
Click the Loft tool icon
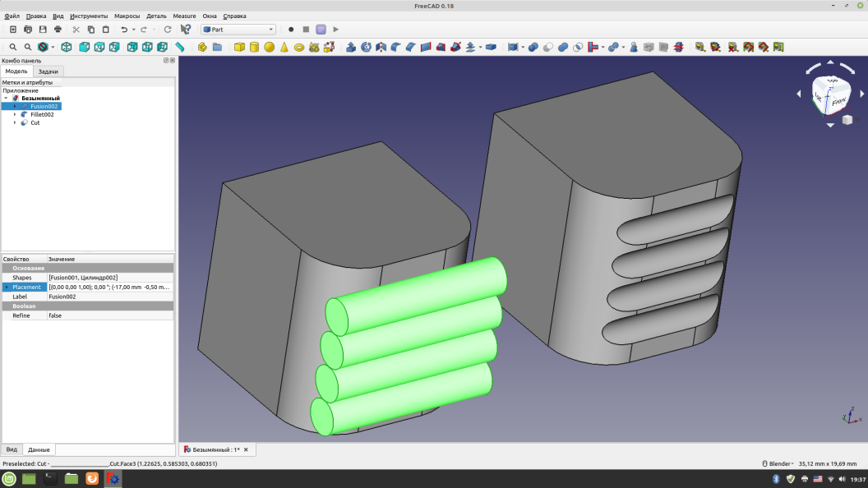click(441, 47)
